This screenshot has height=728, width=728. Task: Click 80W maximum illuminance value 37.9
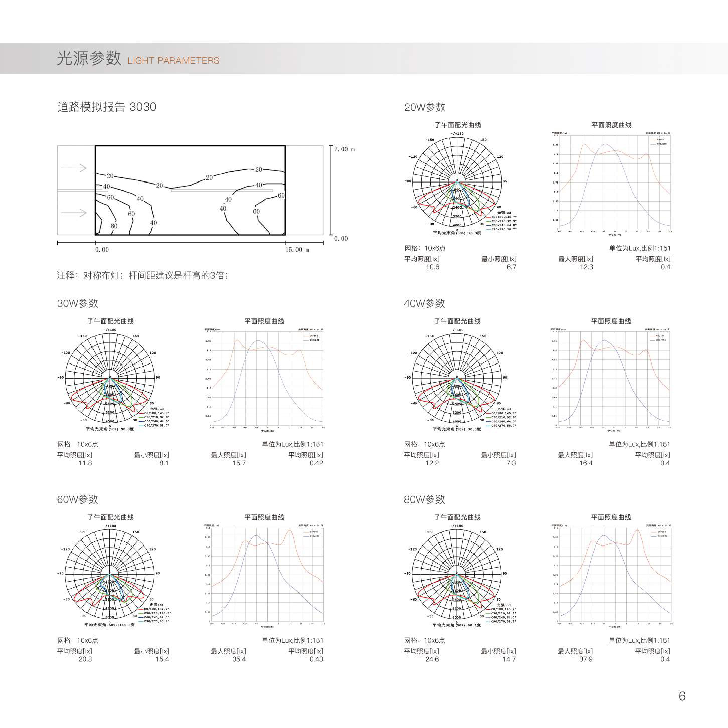(586, 659)
